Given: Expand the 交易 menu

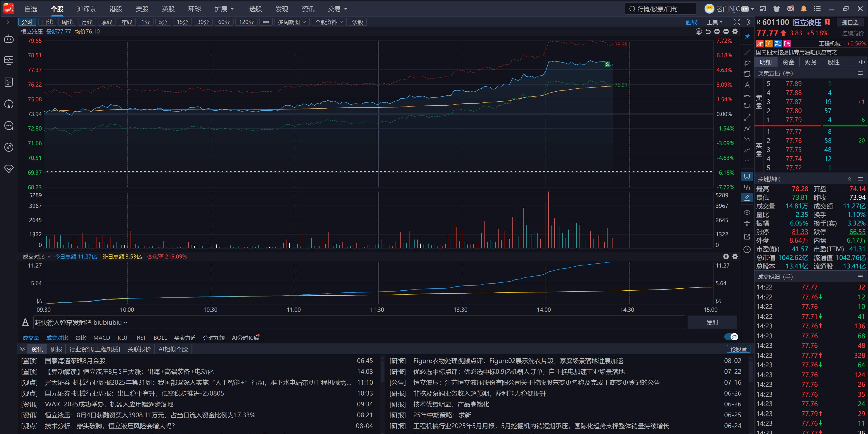Looking at the screenshot, I should pyautogui.click(x=337, y=9).
